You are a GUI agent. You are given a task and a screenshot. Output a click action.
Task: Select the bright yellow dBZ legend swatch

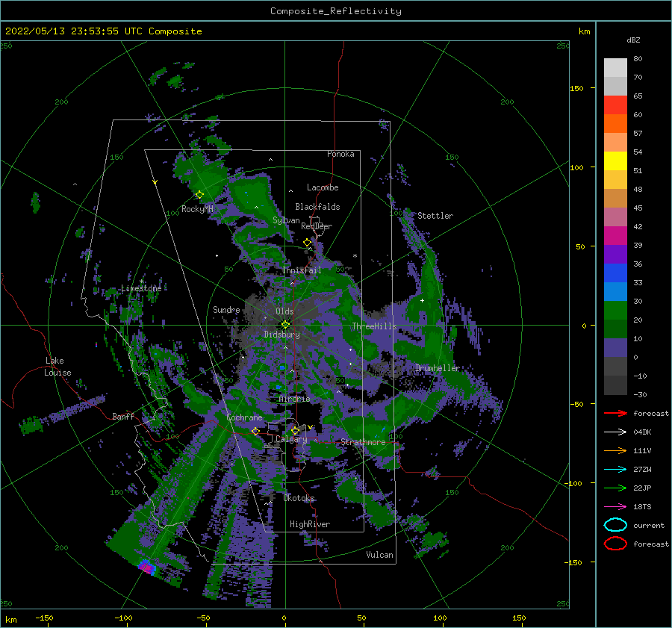615,161
